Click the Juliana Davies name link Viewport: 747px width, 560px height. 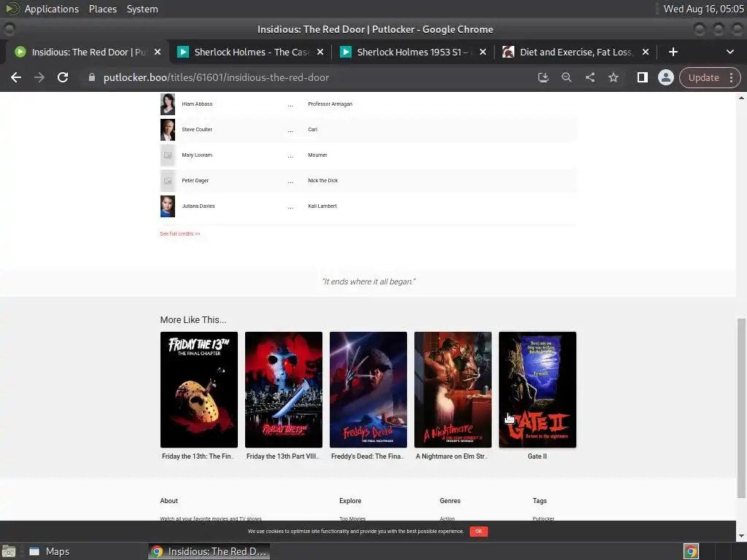pyautogui.click(x=198, y=206)
